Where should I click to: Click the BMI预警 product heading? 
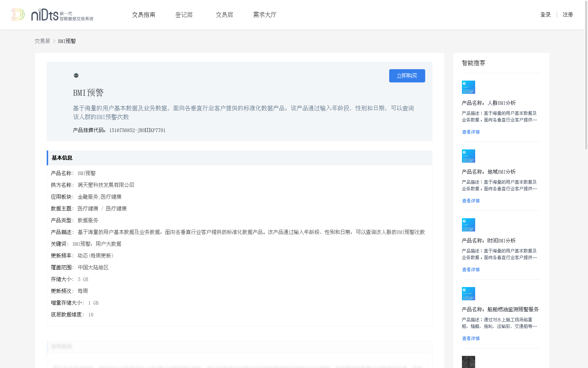point(88,93)
